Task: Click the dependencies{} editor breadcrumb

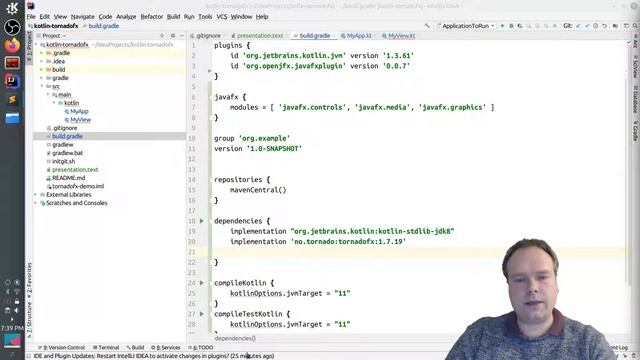Action: coord(235,338)
